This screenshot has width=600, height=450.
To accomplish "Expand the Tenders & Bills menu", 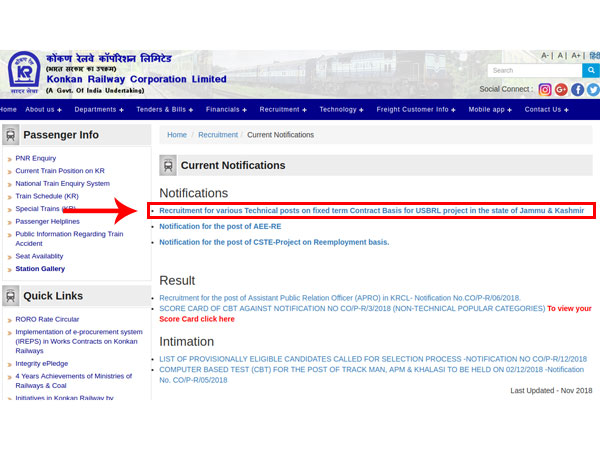I will click(165, 109).
